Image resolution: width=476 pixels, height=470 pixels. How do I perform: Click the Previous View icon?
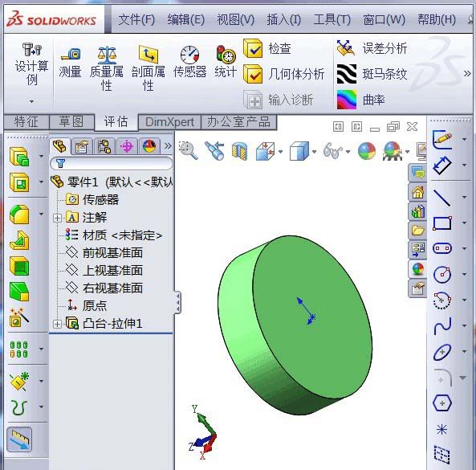214,150
